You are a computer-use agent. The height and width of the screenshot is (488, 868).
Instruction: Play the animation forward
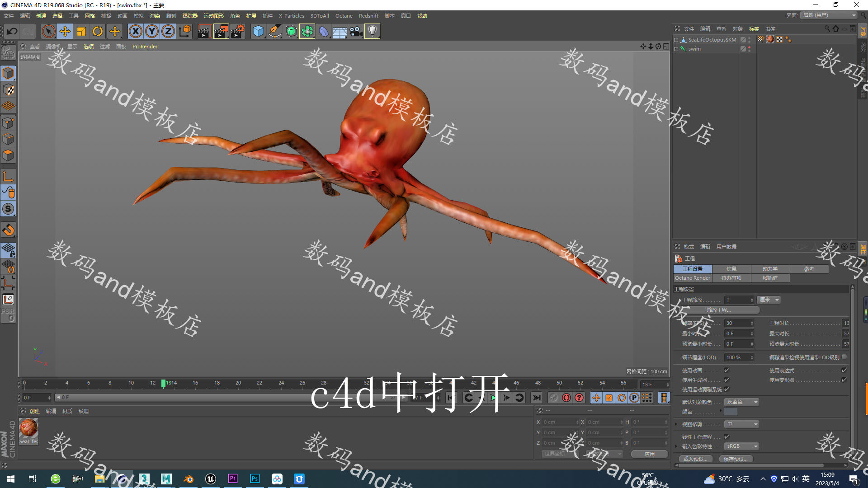pos(494,398)
